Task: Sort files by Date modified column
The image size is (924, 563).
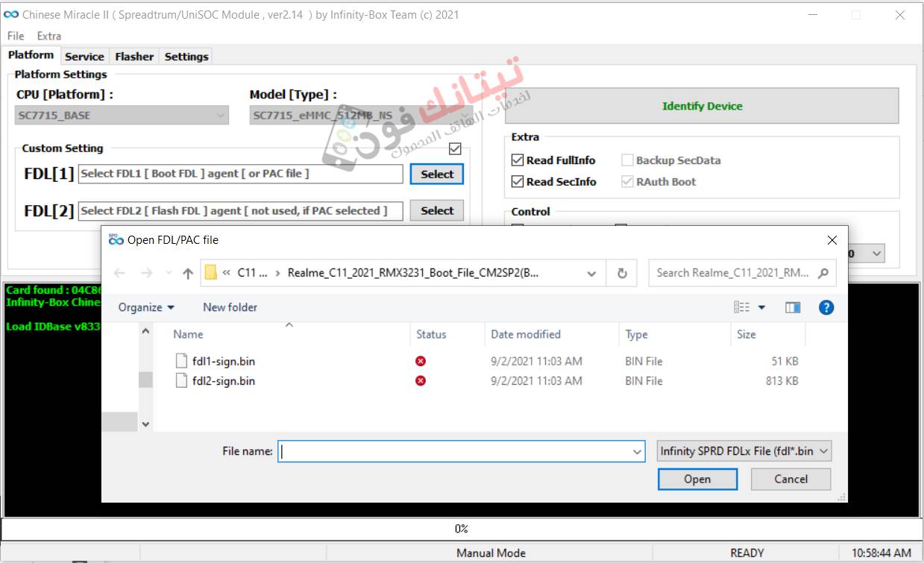Action: tap(526, 334)
